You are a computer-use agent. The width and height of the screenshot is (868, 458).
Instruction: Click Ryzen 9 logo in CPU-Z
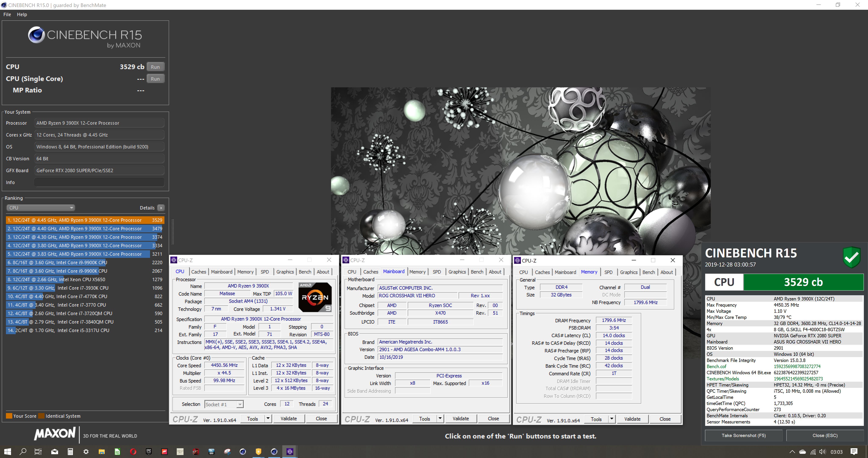coord(315,297)
